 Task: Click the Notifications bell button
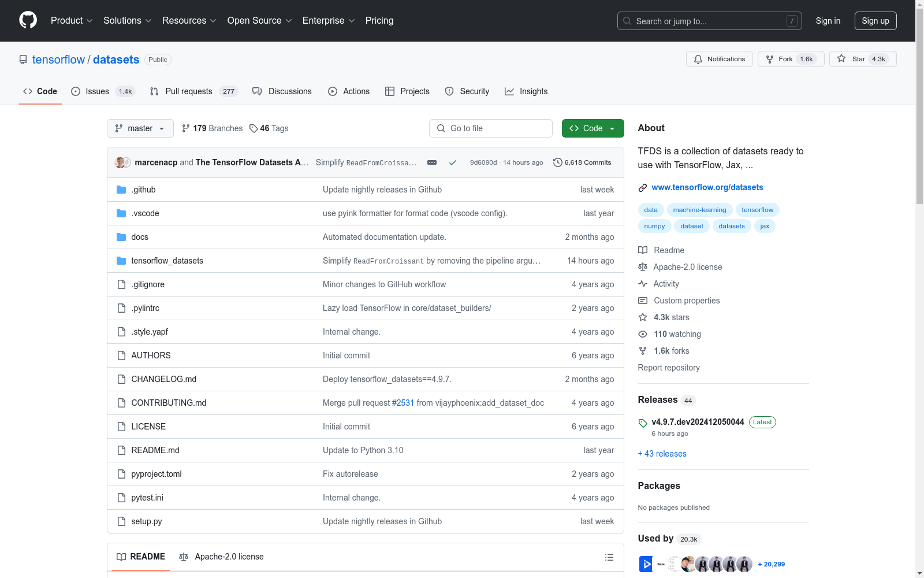point(720,59)
